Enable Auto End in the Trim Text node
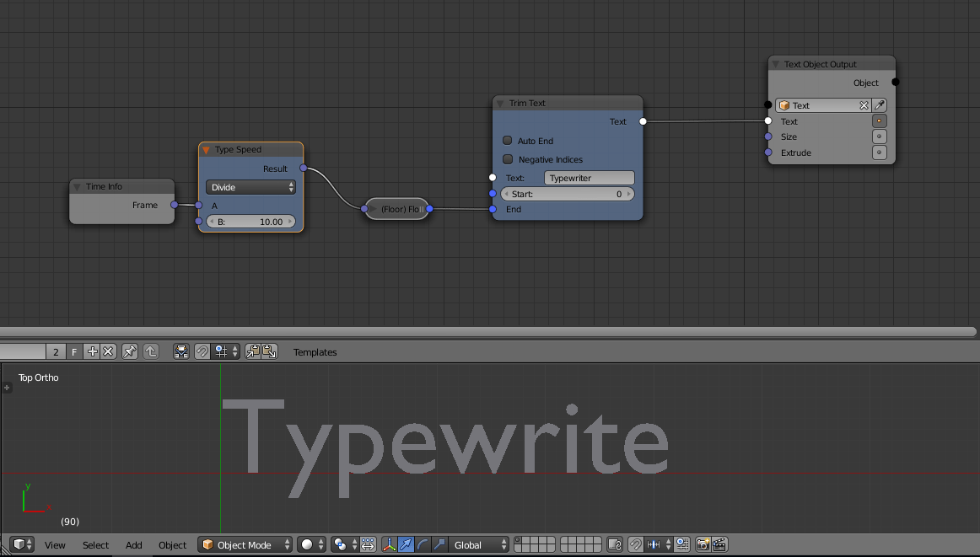 (507, 141)
